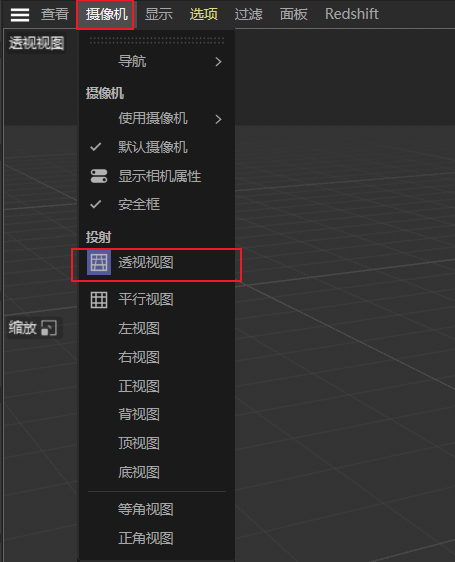Open the 选项 menu

click(x=204, y=14)
